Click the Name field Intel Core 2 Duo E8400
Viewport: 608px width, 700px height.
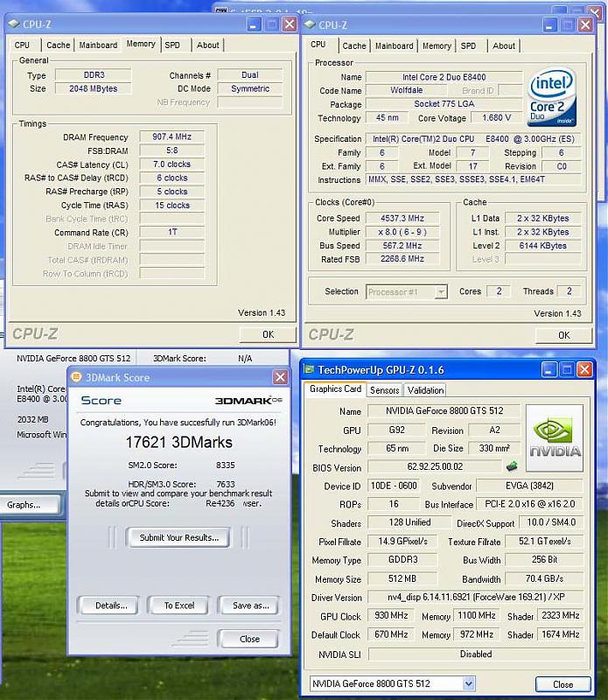(x=444, y=77)
